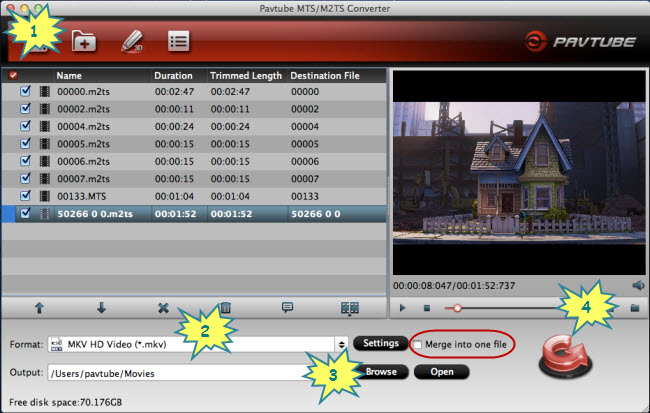This screenshot has width=650, height=413.
Task: Move the selected file down
Action: click(x=101, y=308)
